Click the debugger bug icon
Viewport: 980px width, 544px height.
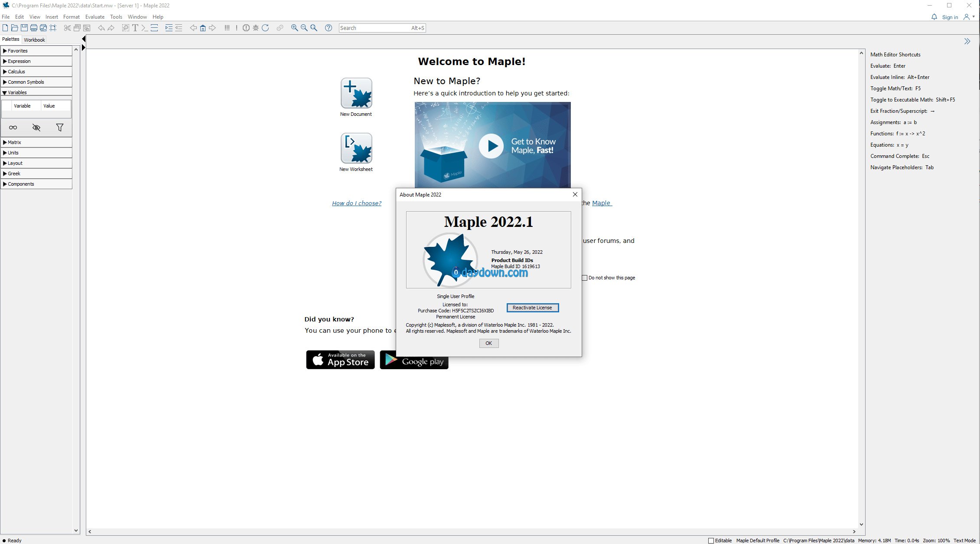[256, 28]
